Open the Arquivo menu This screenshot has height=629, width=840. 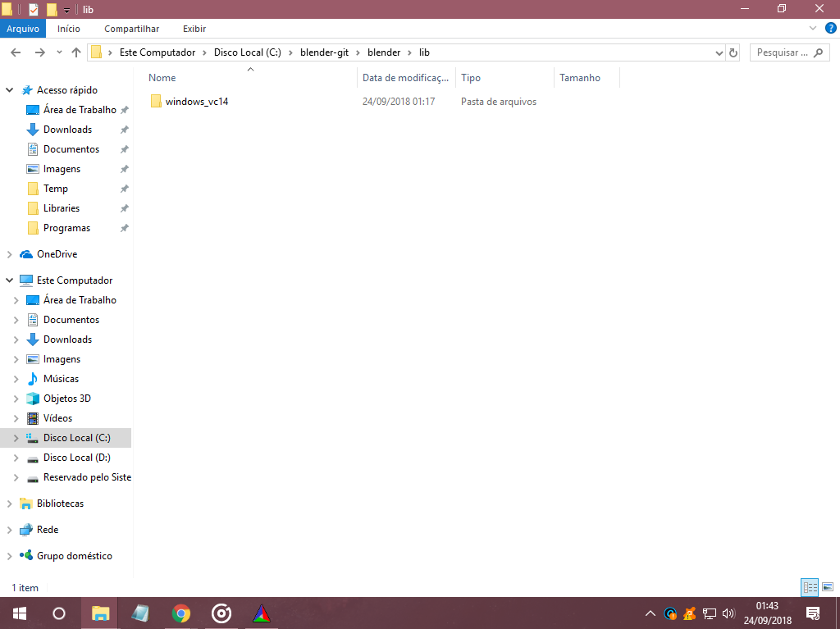tap(23, 29)
